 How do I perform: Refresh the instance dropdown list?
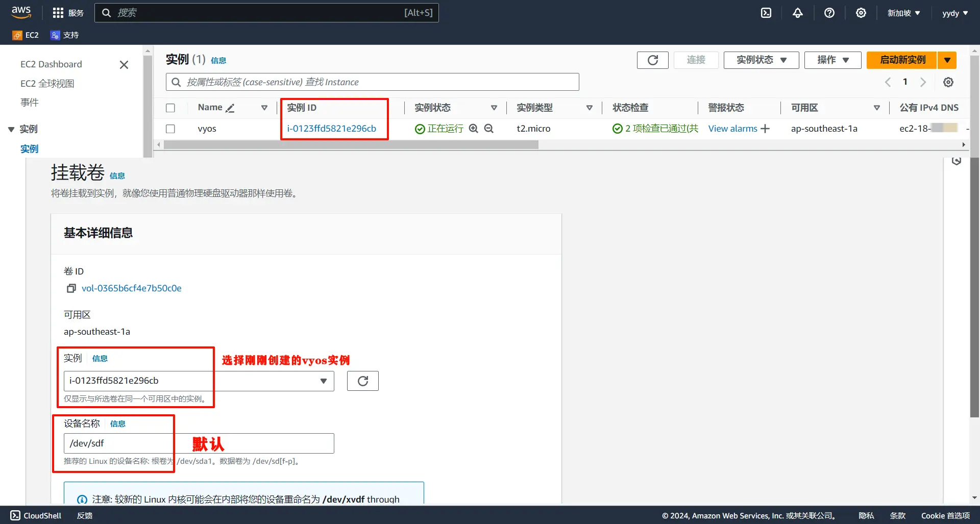[363, 381]
